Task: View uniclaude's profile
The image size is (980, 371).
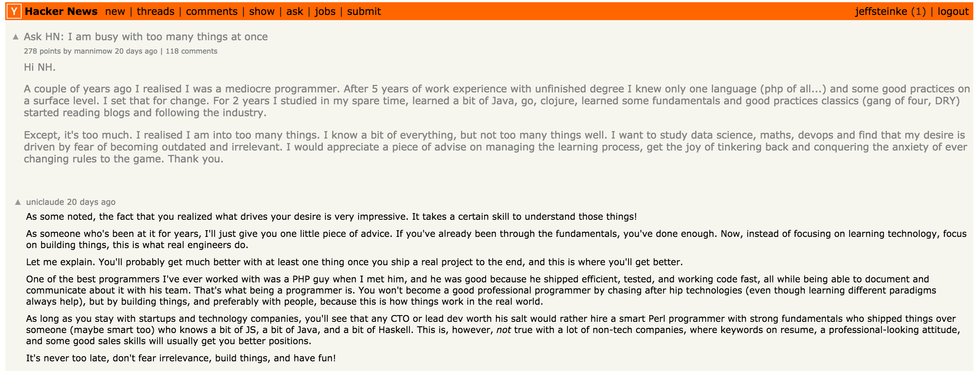Action: point(45,202)
